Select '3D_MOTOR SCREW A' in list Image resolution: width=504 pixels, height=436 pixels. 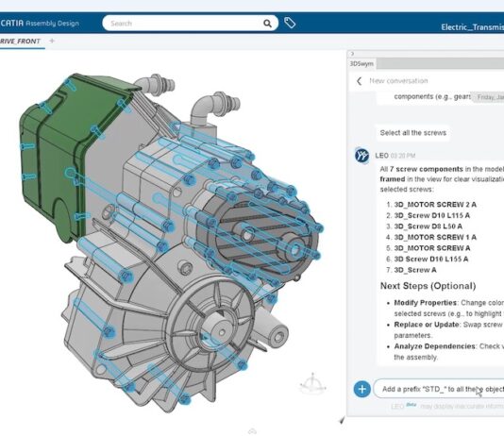tap(432, 248)
